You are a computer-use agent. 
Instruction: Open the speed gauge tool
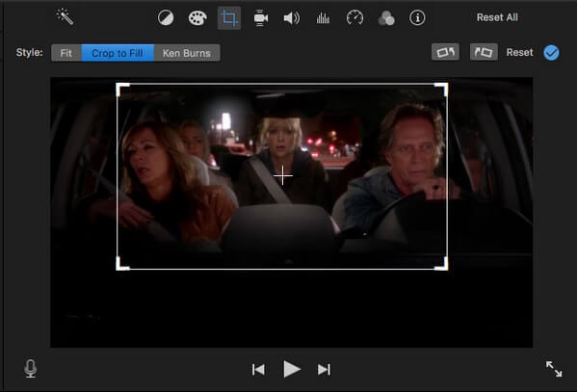(355, 17)
